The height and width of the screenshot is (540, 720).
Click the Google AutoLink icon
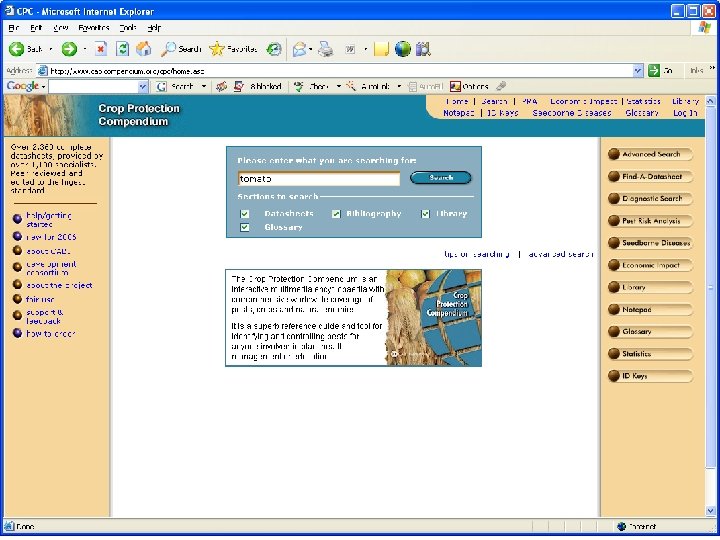click(x=351, y=86)
